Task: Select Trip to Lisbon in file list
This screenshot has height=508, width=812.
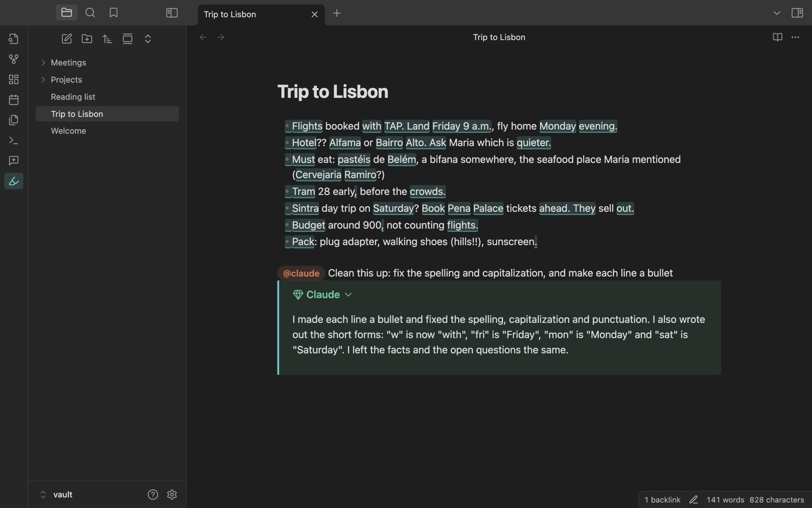Action: pyautogui.click(x=107, y=114)
